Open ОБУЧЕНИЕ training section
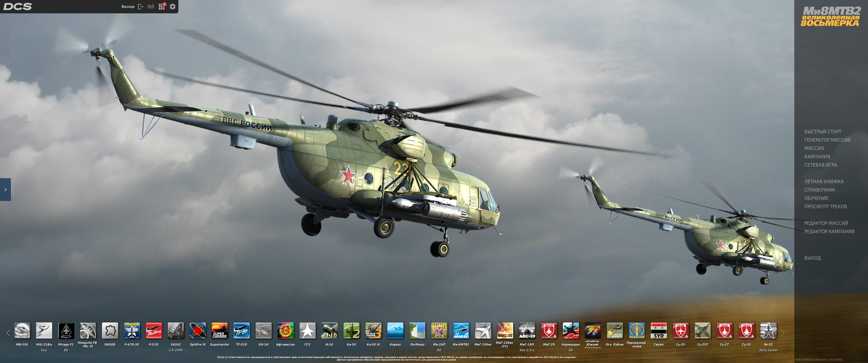The image size is (868, 363). 816,198
